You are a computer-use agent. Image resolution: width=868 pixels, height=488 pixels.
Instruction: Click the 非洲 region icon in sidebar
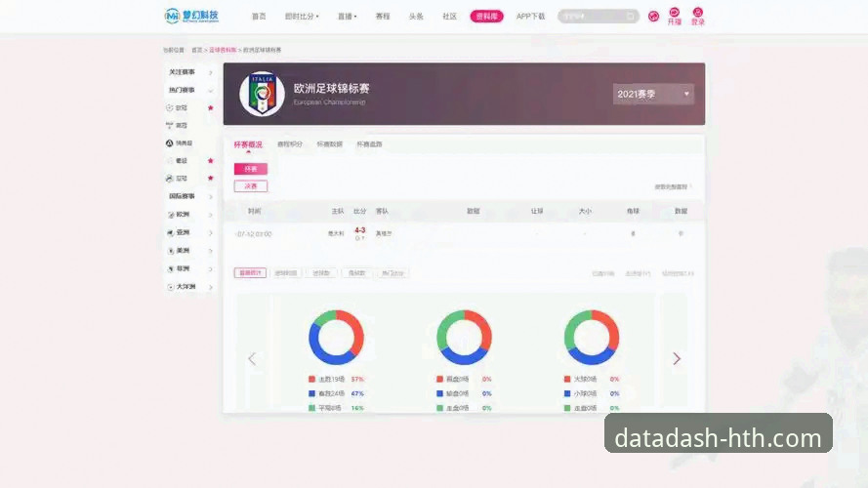[x=171, y=269]
